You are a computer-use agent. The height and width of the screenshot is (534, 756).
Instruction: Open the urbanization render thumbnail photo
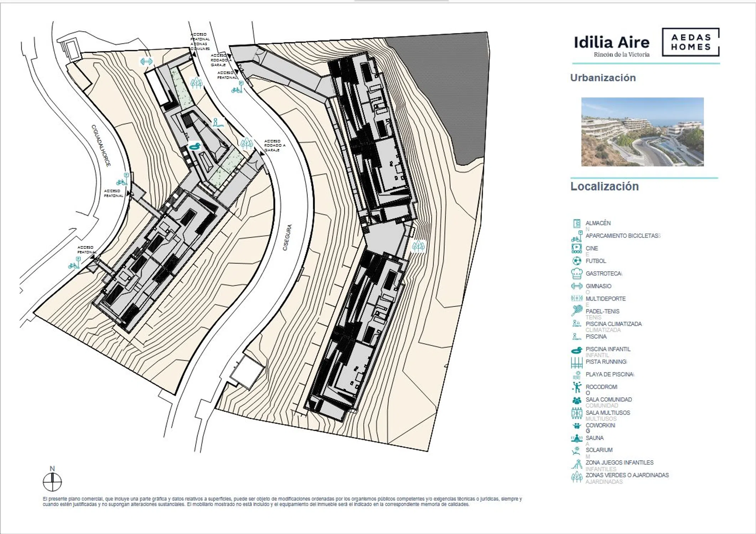tap(642, 132)
